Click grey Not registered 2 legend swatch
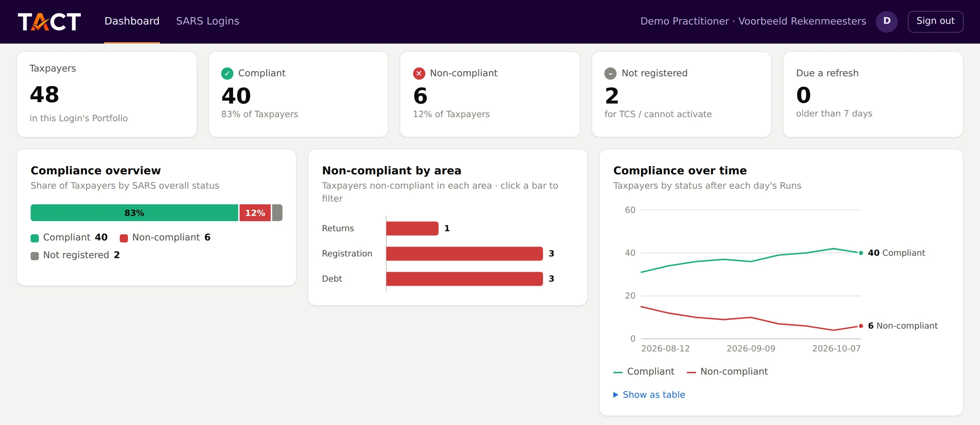980x425 pixels. tap(34, 256)
